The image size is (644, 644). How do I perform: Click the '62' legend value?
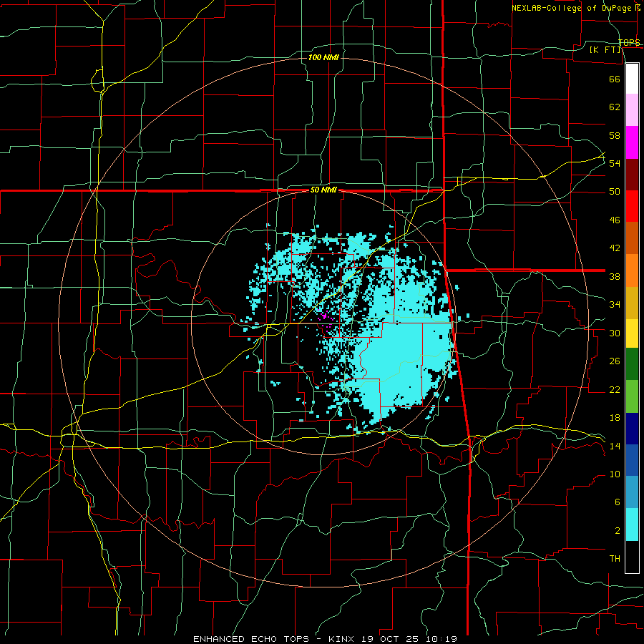point(615,107)
